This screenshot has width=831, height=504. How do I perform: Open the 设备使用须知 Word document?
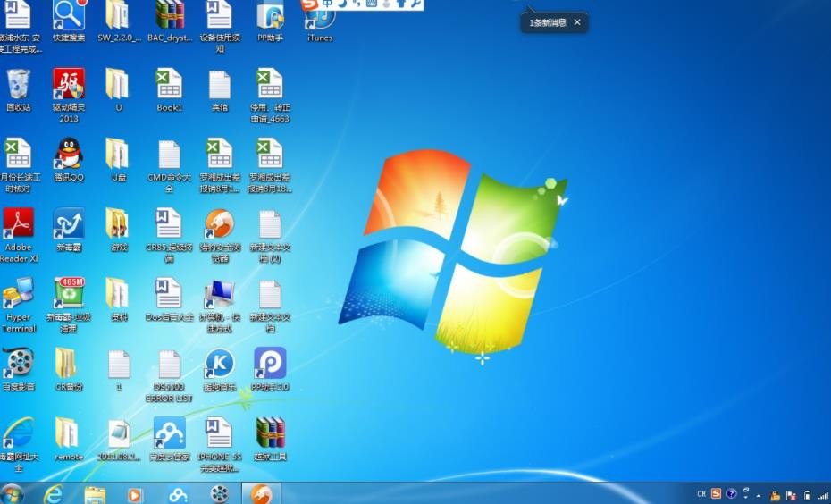[220, 27]
